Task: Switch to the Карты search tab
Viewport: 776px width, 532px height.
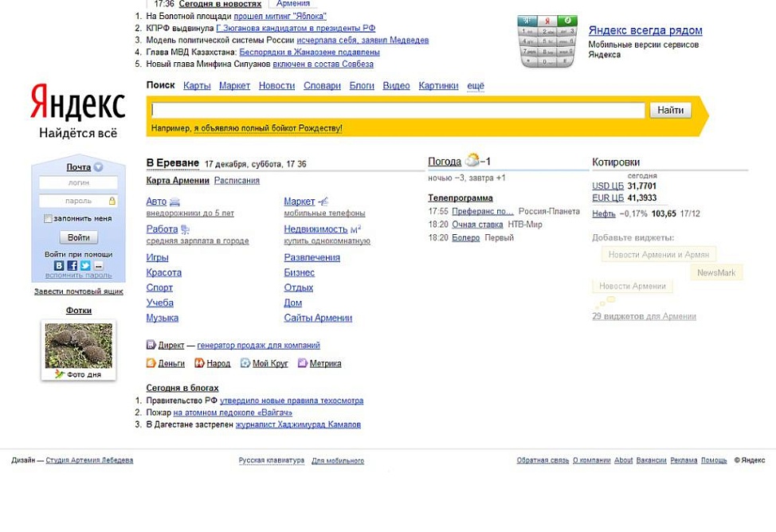Action: (197, 86)
